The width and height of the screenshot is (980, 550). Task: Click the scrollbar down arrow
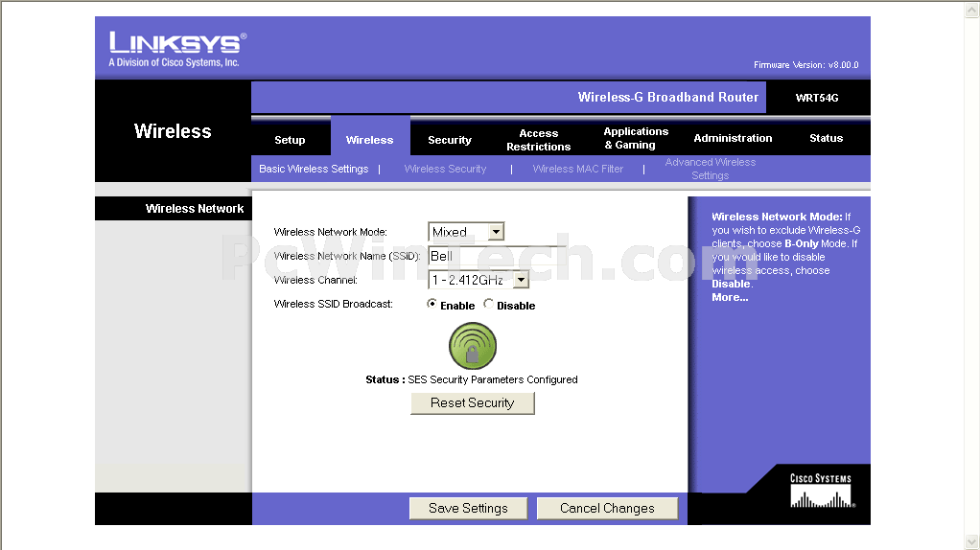click(x=971, y=541)
